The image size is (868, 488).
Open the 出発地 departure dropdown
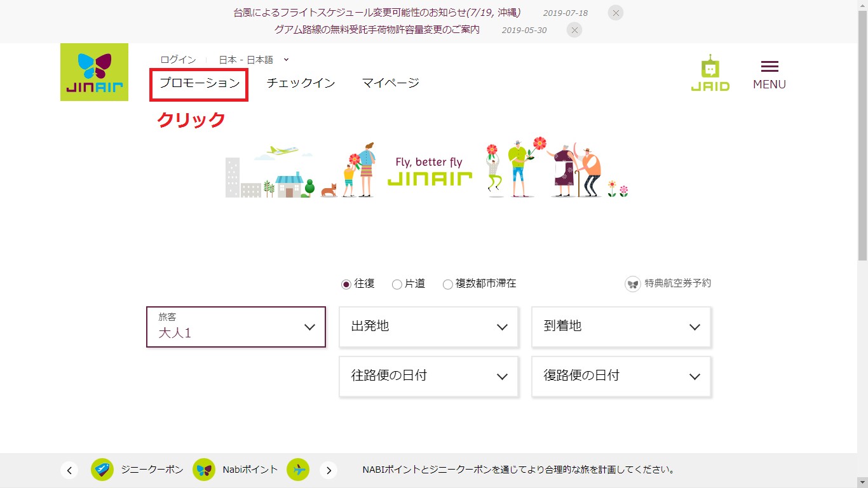point(429,327)
